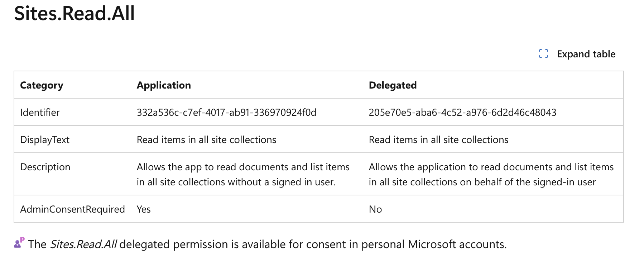The width and height of the screenshot is (644, 261).
Task: Click the Expand table icon
Action: click(x=544, y=54)
